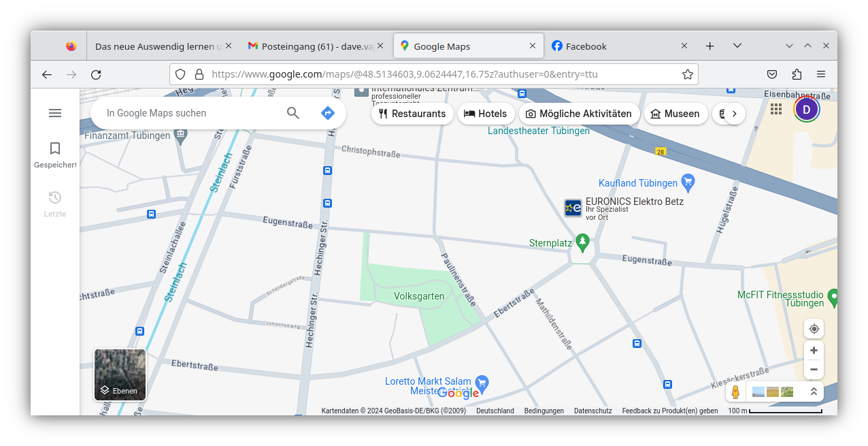Center map on my location
The width and height of the screenshot is (868, 446).
814,329
